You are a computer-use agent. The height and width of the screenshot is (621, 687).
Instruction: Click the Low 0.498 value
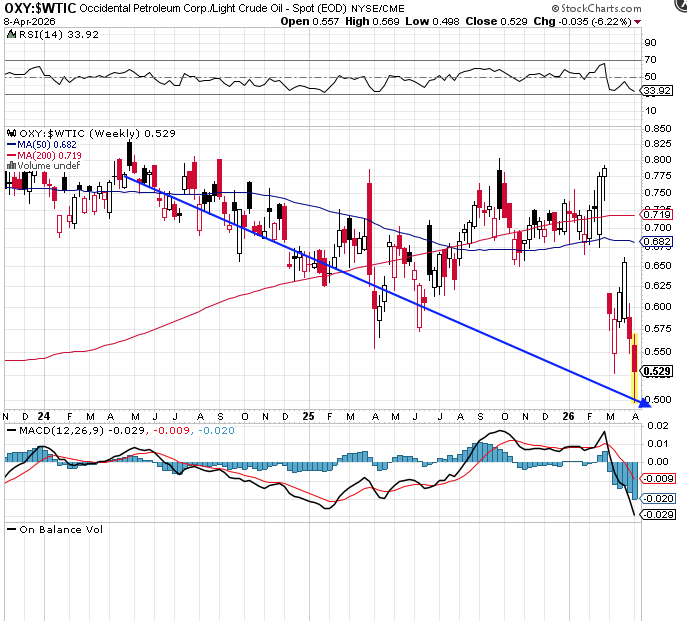click(x=432, y=21)
